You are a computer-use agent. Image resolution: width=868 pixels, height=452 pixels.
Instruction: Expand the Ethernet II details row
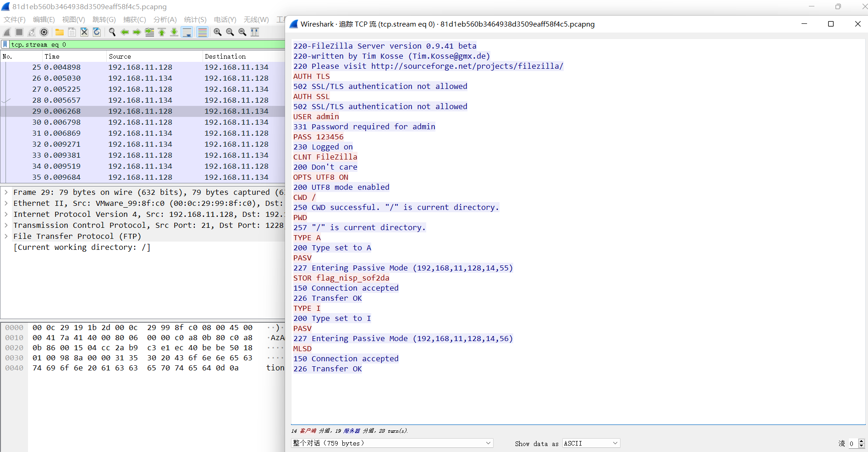coord(6,204)
